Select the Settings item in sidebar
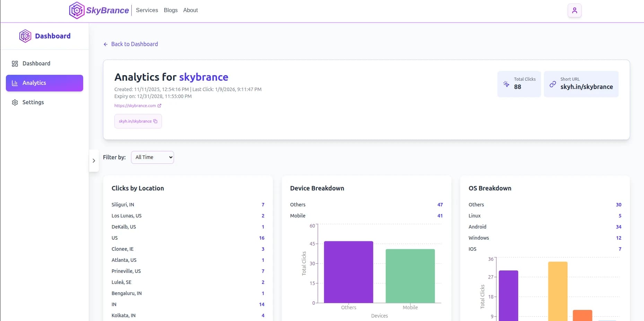 tap(33, 102)
